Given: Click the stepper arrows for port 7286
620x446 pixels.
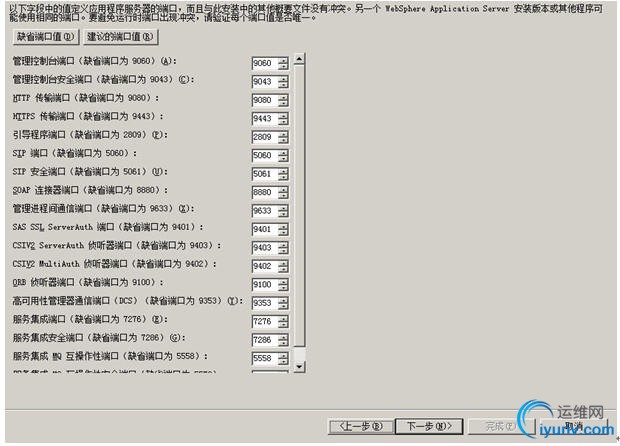Looking at the screenshot, I should tap(283, 340).
